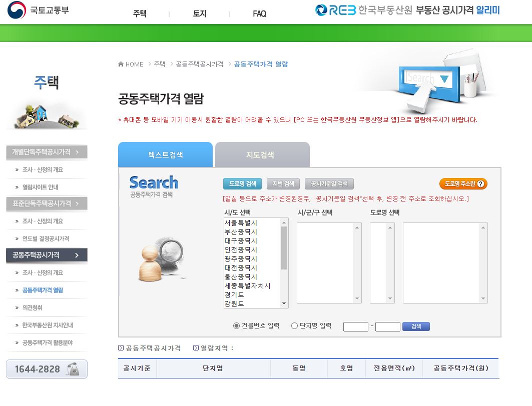The width and height of the screenshot is (532, 406).
Task: Click the first building number input field
Action: click(355, 326)
